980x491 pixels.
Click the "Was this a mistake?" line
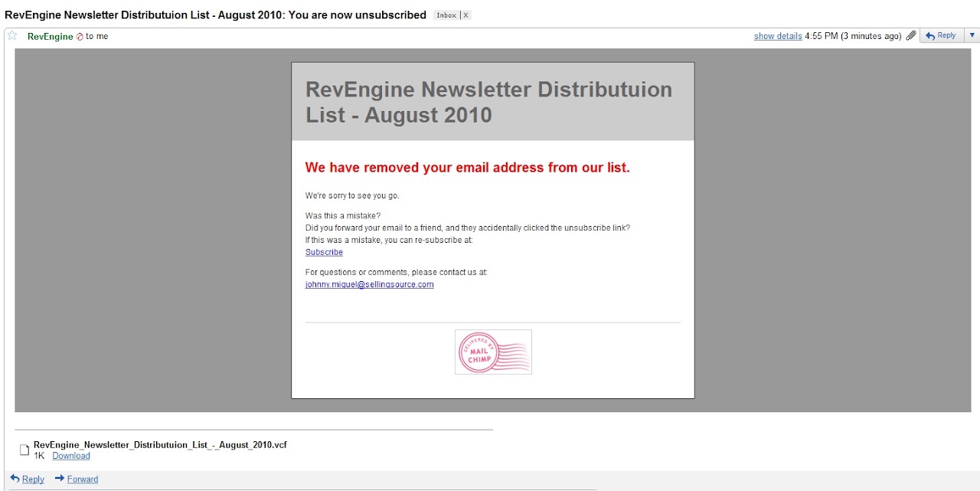coord(343,215)
